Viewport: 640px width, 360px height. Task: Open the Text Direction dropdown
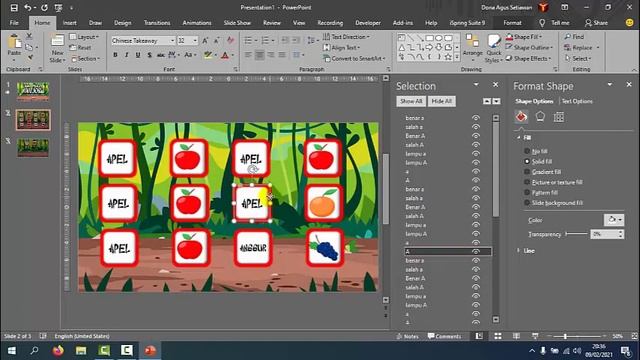click(347, 37)
